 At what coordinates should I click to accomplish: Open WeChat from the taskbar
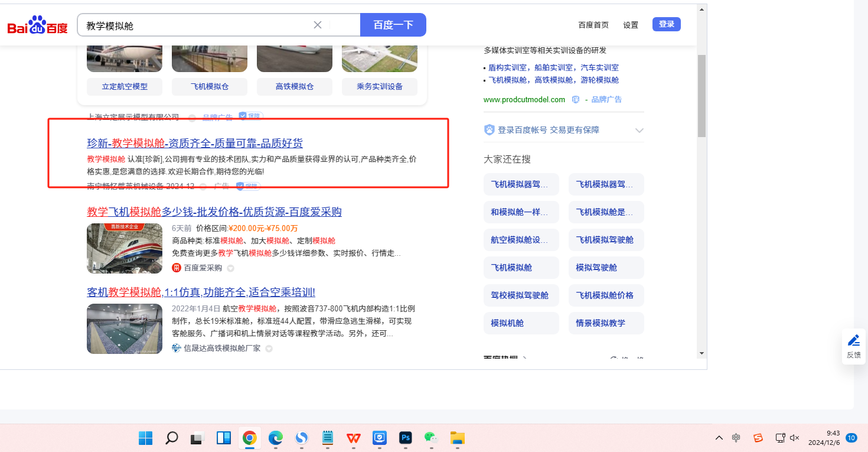coord(432,438)
